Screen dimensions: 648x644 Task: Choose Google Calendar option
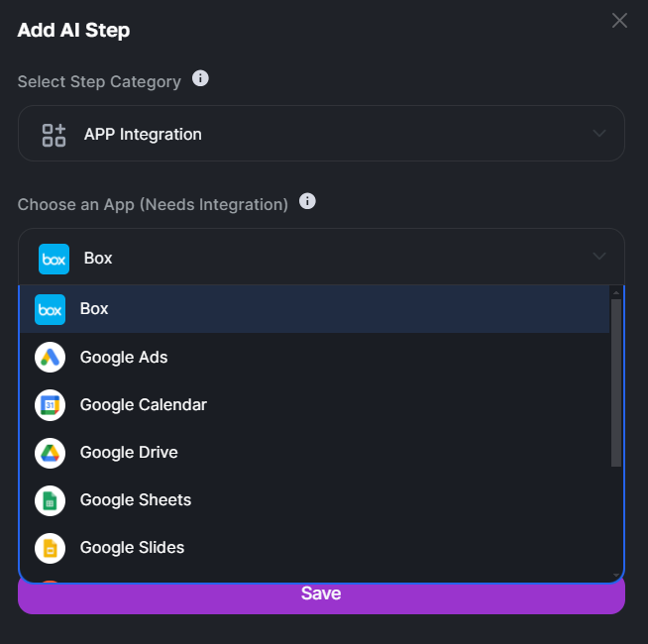coord(314,405)
